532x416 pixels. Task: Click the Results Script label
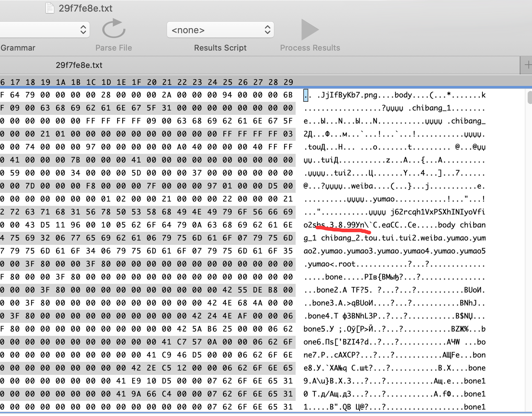click(220, 48)
